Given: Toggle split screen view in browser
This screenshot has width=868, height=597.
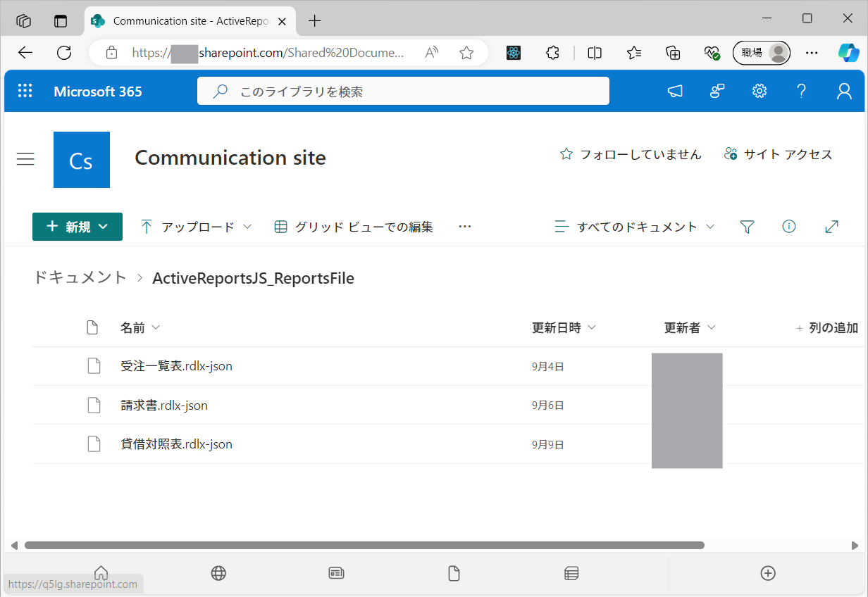Looking at the screenshot, I should (595, 53).
